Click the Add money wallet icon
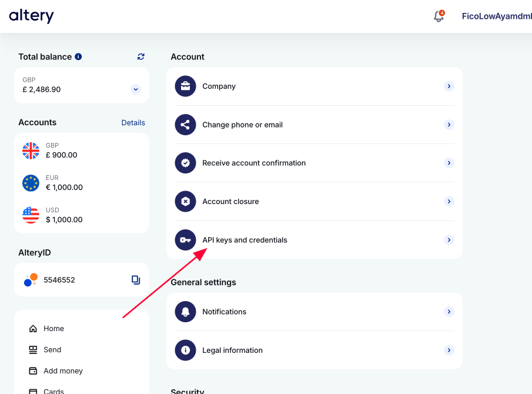The height and width of the screenshot is (394, 532). tap(33, 371)
